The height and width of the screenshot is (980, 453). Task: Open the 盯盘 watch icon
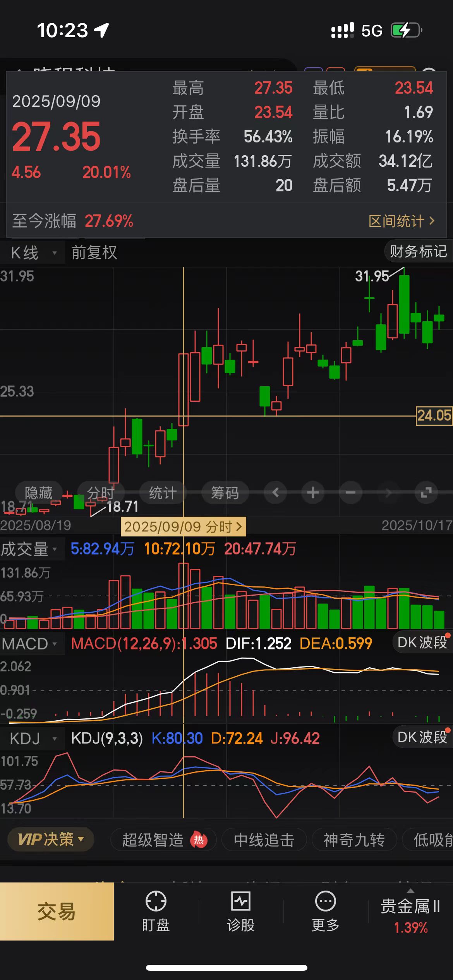pyautogui.click(x=156, y=911)
